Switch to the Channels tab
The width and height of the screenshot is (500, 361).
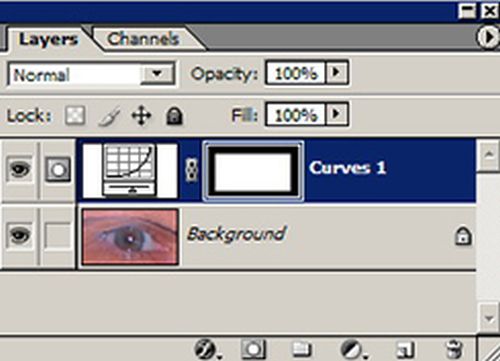point(143,39)
